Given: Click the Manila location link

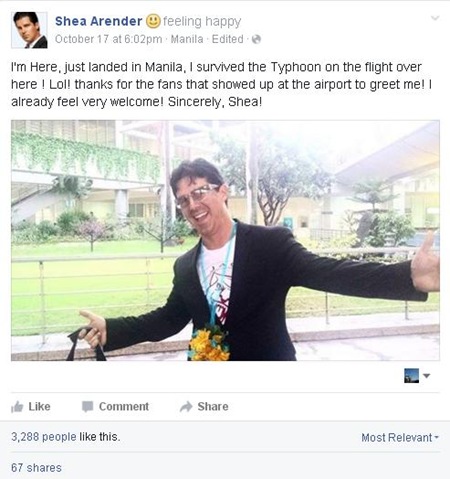Looking at the screenshot, I should (x=187, y=39).
